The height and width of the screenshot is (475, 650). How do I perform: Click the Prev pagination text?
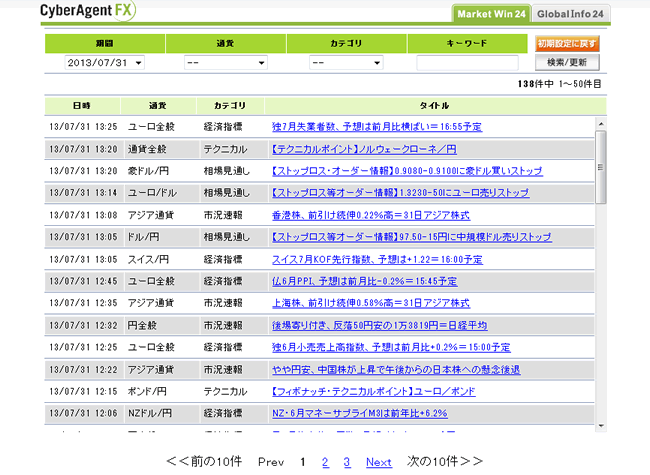click(x=271, y=462)
